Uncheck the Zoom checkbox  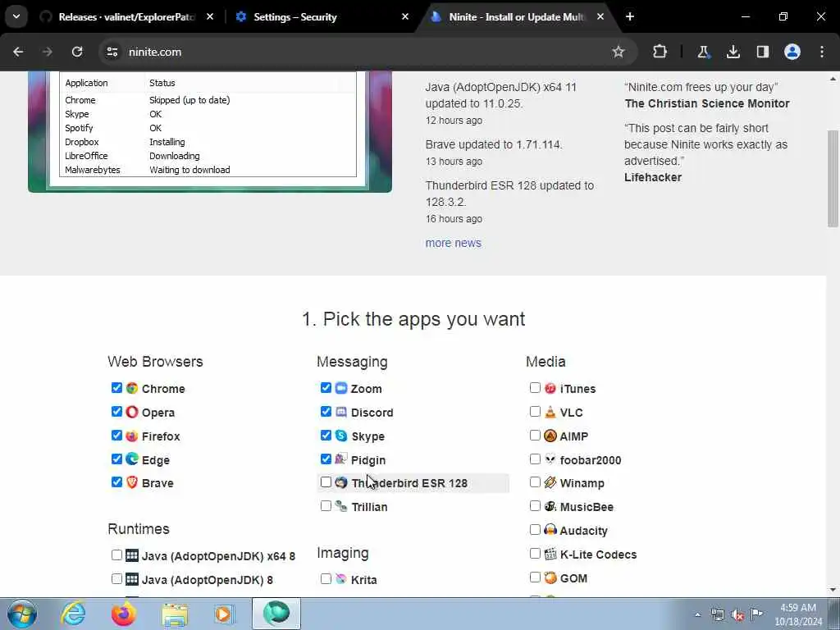[326, 388]
